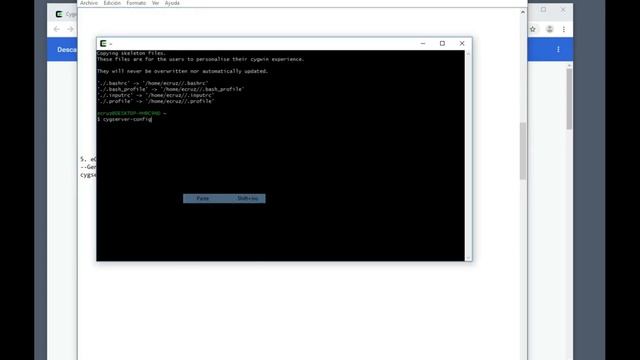
Task: Open the Ayuda menu in Notepad
Action: click(172, 3)
